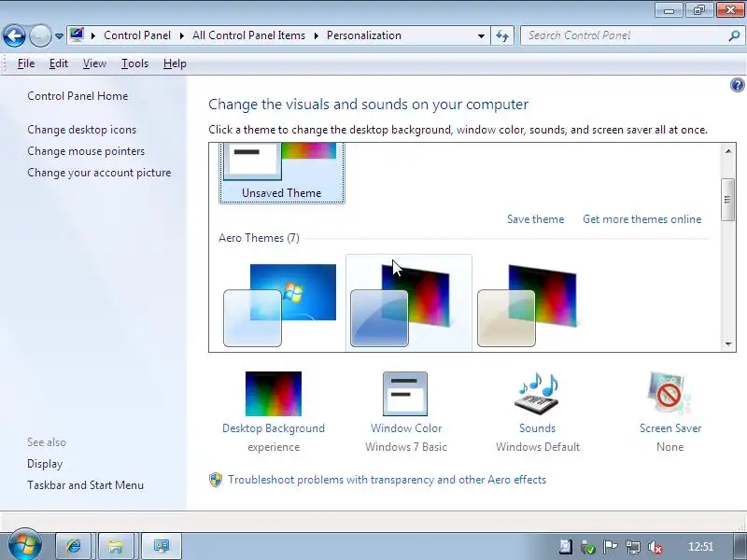Expand the chevron before Control Panel breadcrumb
Viewport: 747px width, 560px height.
(x=93, y=35)
